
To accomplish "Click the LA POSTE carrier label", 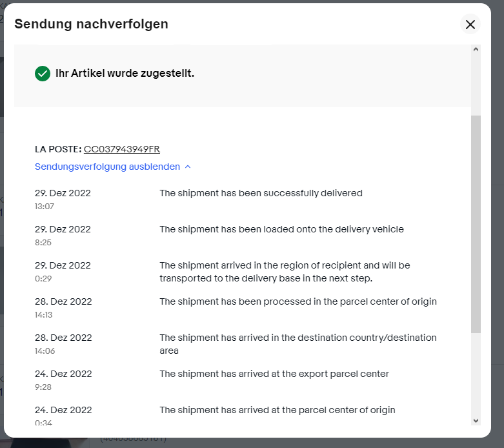I will coord(58,149).
